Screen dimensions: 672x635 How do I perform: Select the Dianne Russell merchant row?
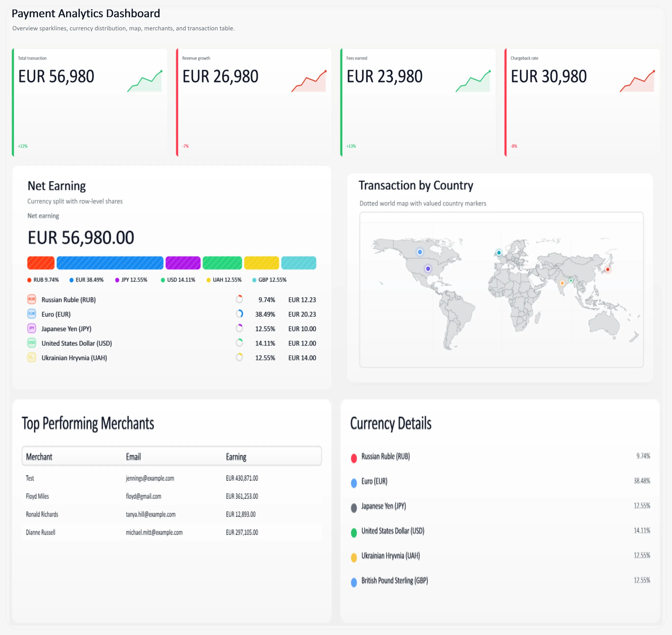172,532
